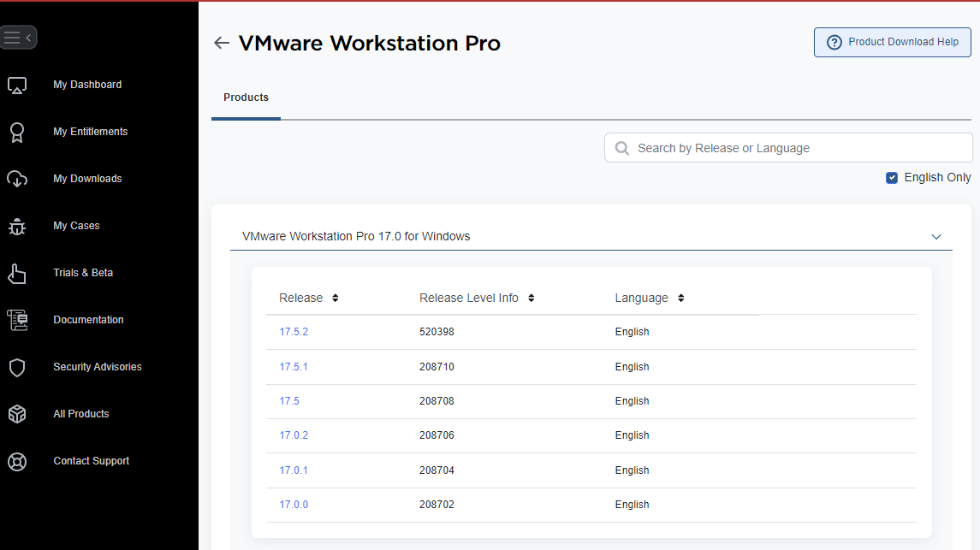Sort by Release Level Info column

532,299
